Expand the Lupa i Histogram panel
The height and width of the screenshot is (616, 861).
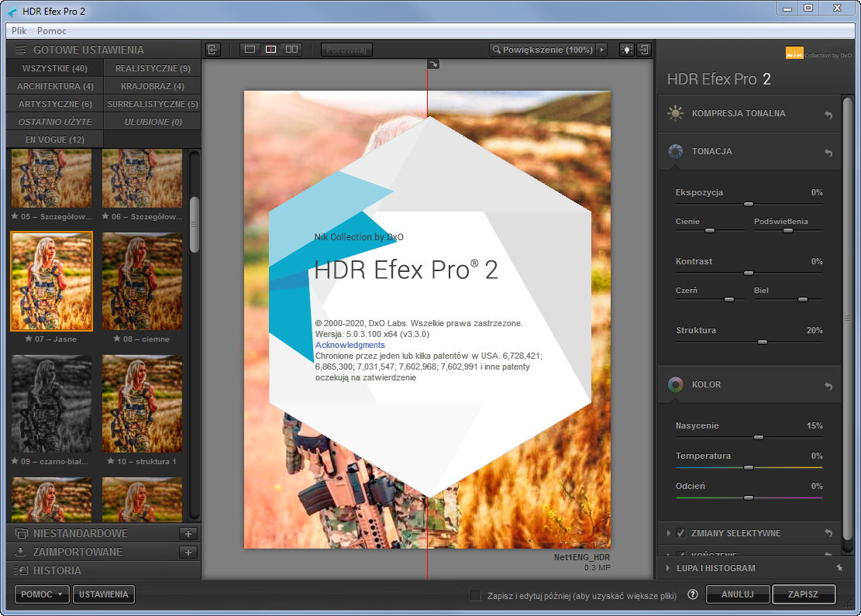668,568
